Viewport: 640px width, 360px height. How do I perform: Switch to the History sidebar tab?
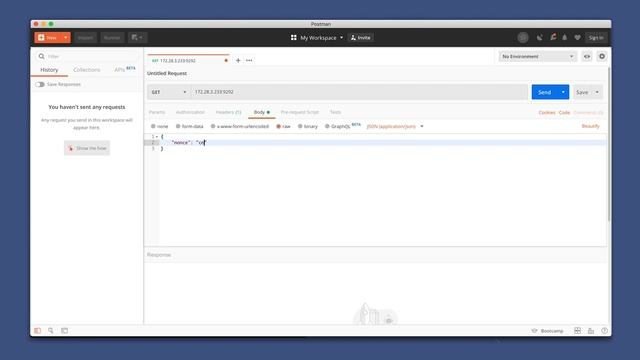point(49,70)
